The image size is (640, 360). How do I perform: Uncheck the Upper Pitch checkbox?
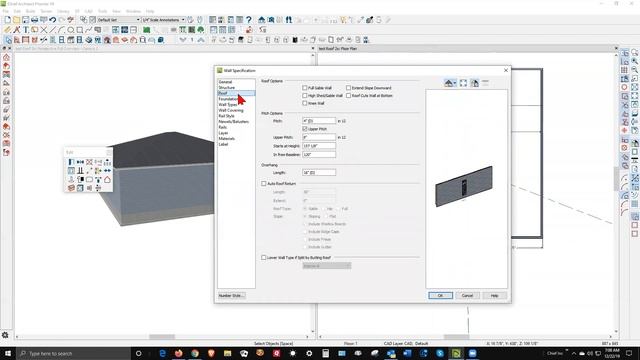coord(304,129)
